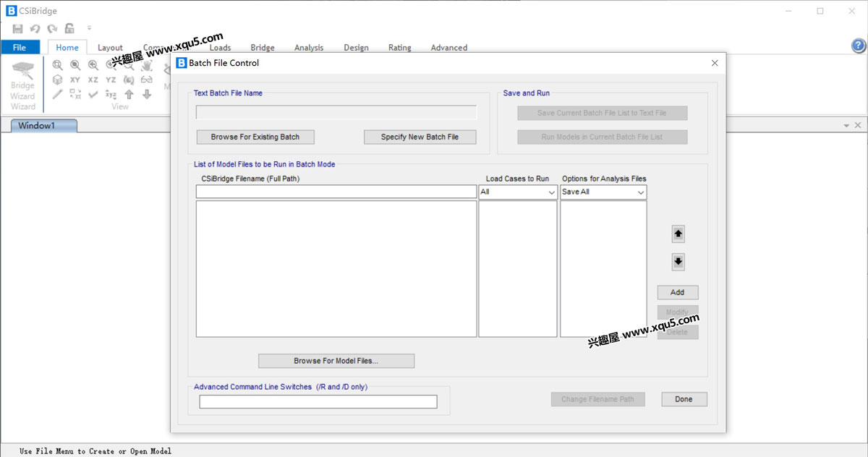This screenshot has width=868, height=457.
Task: Click the pencil icon in View group
Action: [x=58, y=94]
